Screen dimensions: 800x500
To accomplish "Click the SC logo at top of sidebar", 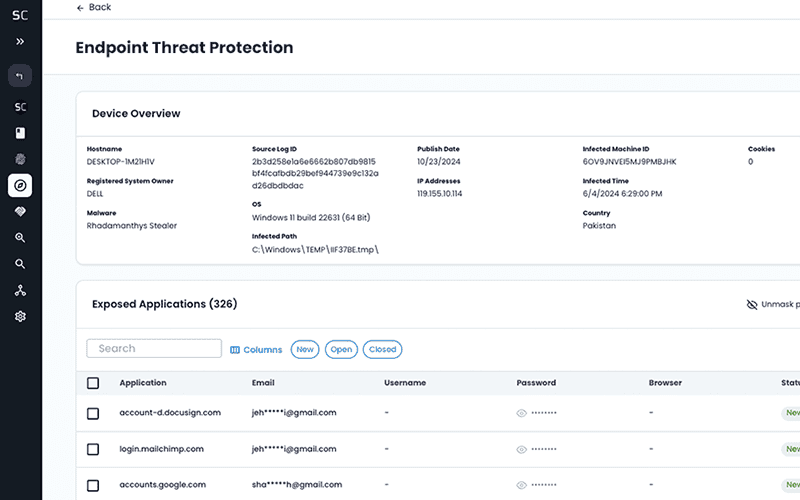I will [x=20, y=15].
